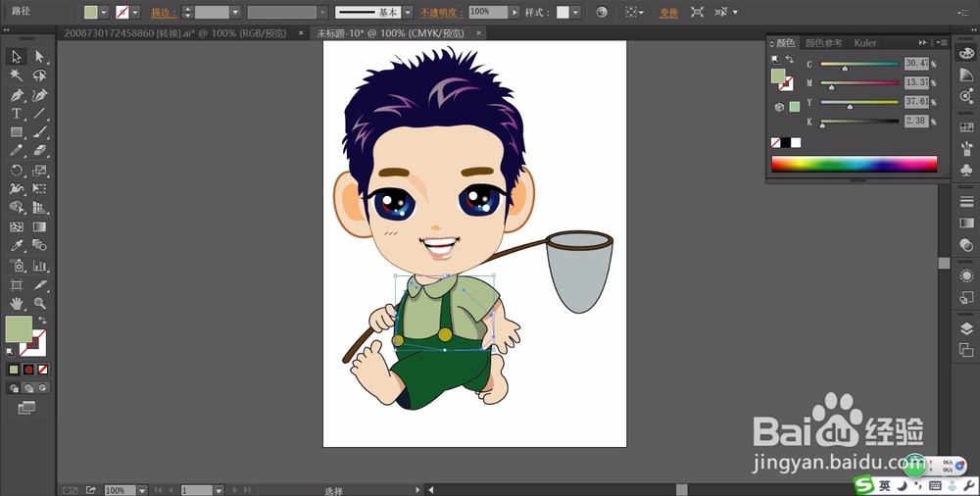980x496 pixels.
Task: Open the Symbols club-shaped panel icon
Action: (966, 170)
